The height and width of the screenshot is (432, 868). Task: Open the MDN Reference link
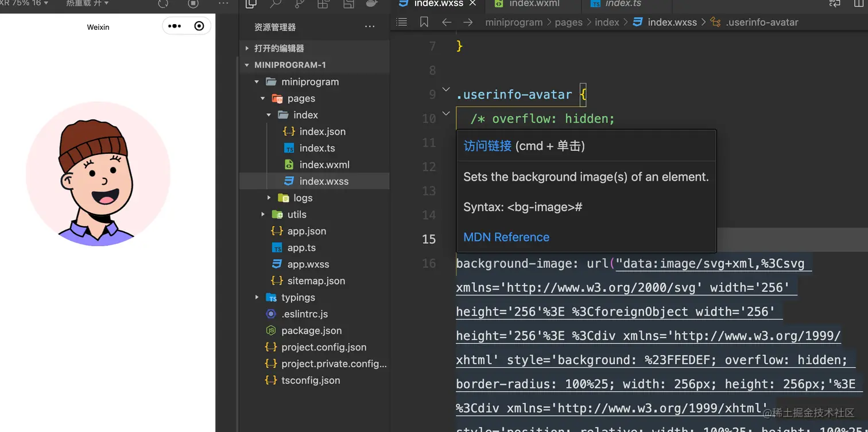(506, 237)
